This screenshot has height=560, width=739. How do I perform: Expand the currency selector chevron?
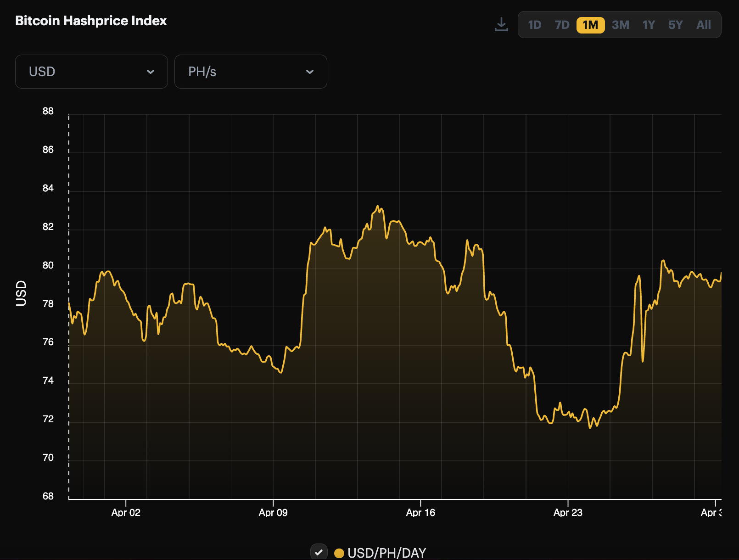pos(152,72)
